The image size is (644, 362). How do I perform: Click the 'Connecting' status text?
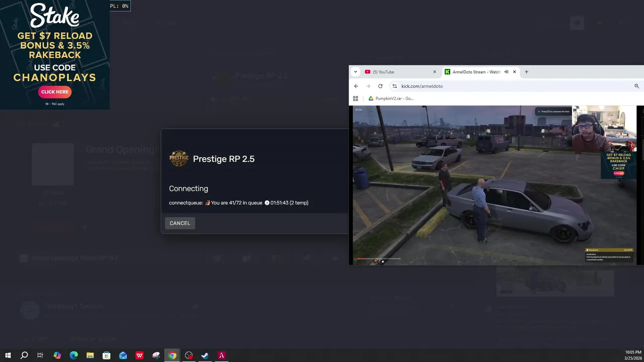coord(189,189)
